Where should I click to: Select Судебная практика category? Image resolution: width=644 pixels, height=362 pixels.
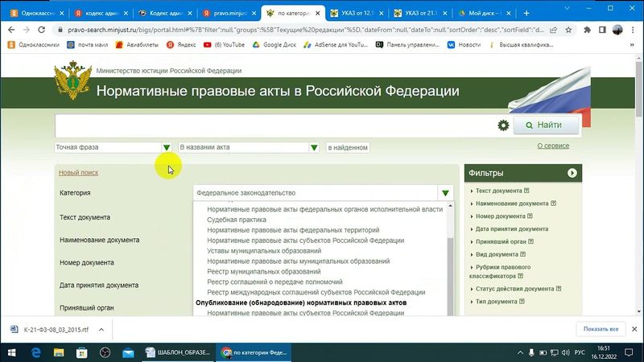pyautogui.click(x=237, y=220)
